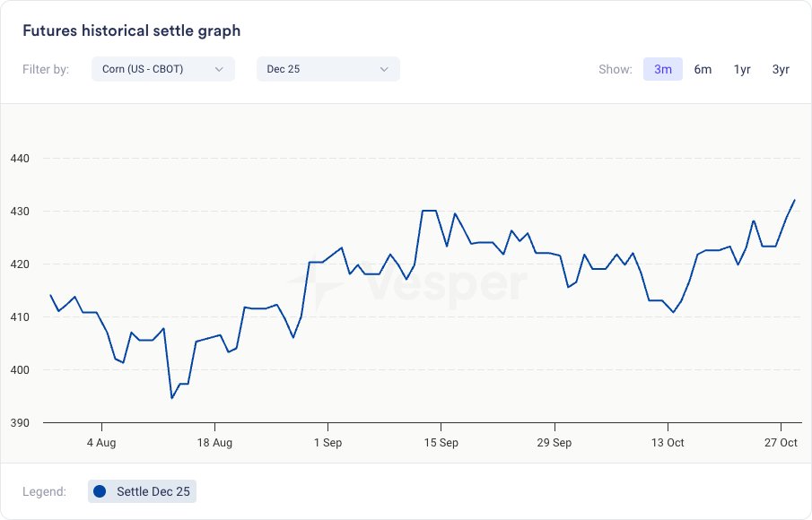Screen dimensions: 812x520
Task: Show the 1yr time range
Action: pyautogui.click(x=742, y=69)
